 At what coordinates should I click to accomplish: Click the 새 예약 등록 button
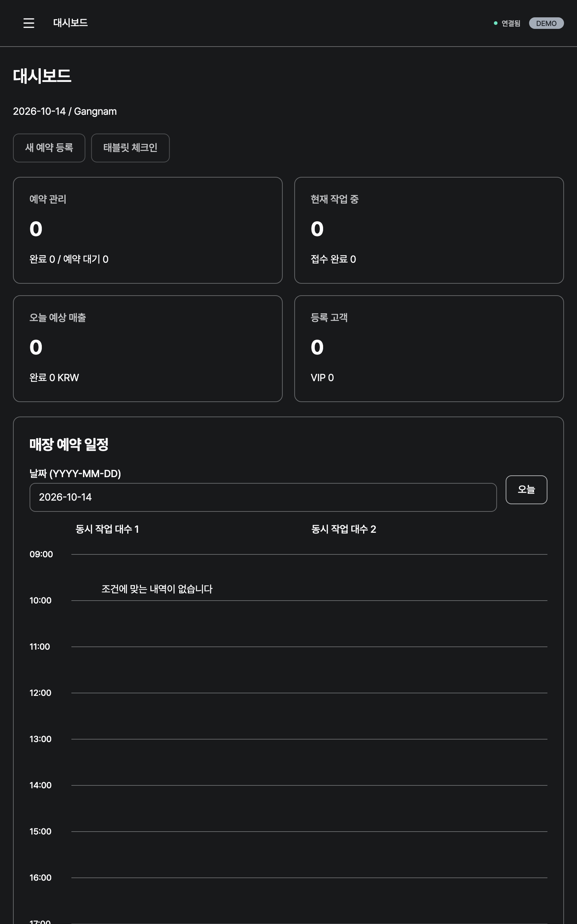(x=49, y=148)
